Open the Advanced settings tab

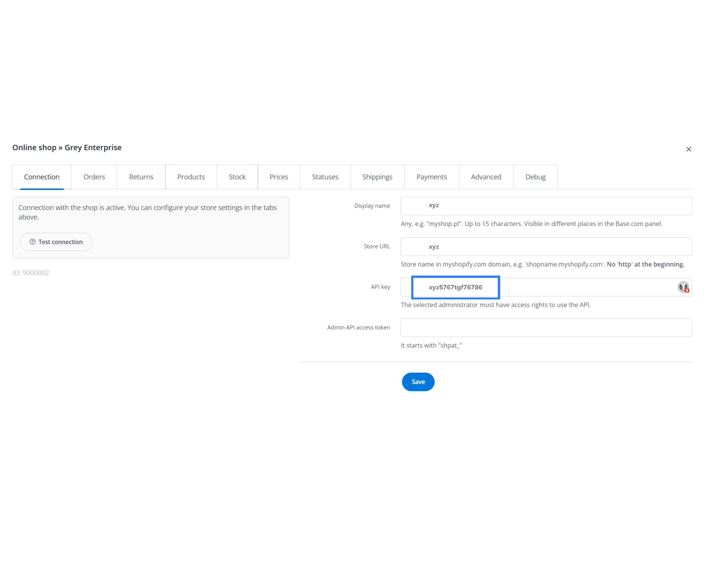tap(486, 177)
